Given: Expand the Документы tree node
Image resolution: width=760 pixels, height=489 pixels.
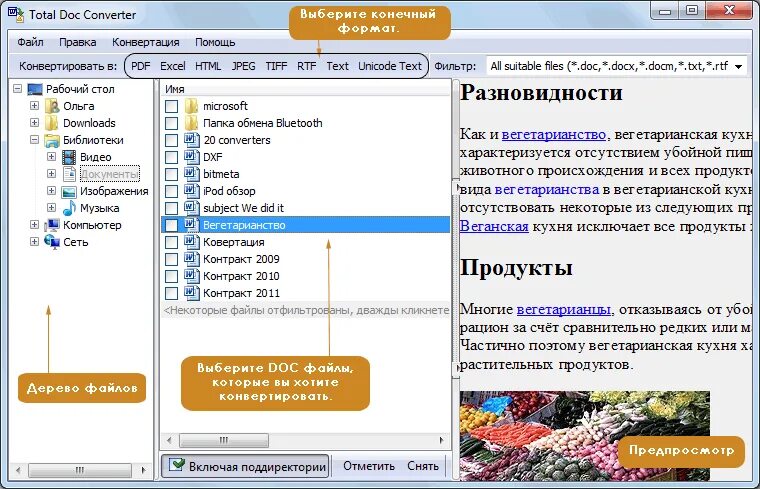Looking at the screenshot, I should click(51, 174).
